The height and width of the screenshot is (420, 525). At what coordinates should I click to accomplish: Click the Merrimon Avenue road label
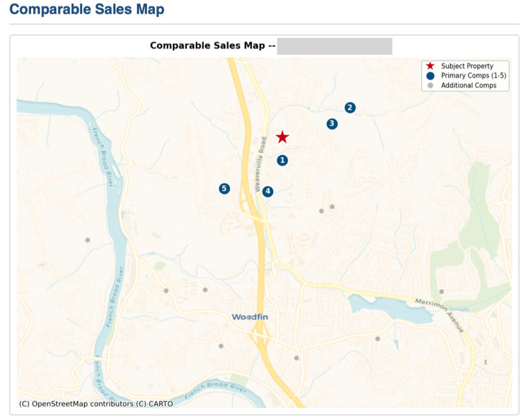pyautogui.click(x=440, y=315)
